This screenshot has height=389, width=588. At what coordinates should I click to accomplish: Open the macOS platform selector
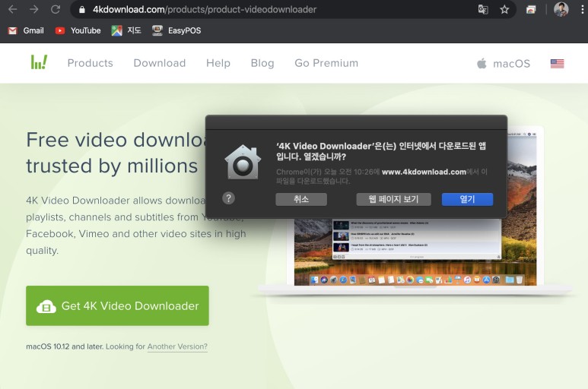(504, 64)
